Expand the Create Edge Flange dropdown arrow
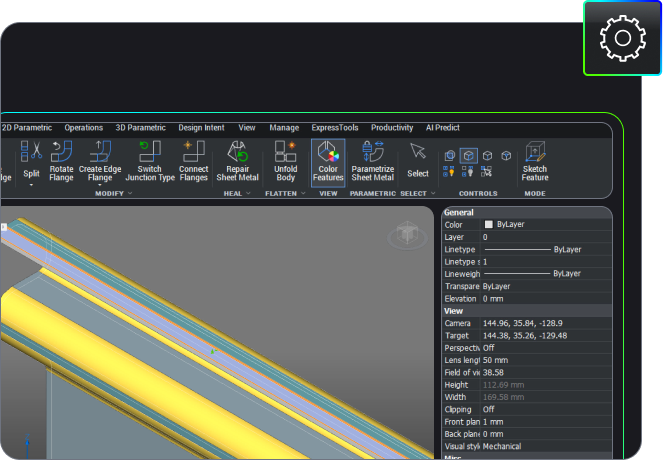The image size is (663, 460). click(101, 185)
